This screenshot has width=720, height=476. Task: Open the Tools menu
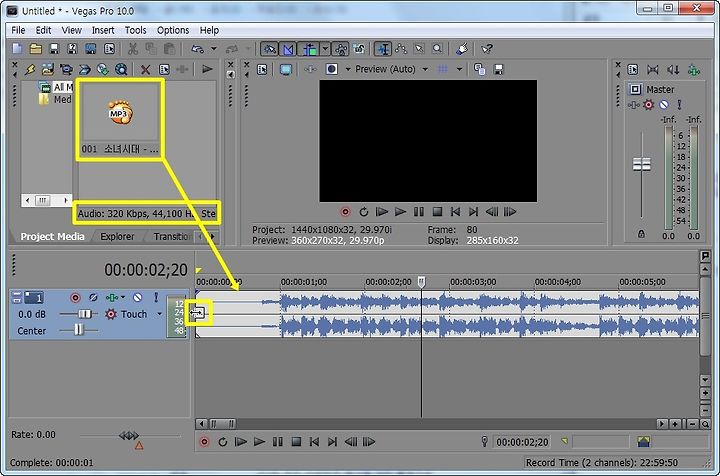(x=135, y=30)
